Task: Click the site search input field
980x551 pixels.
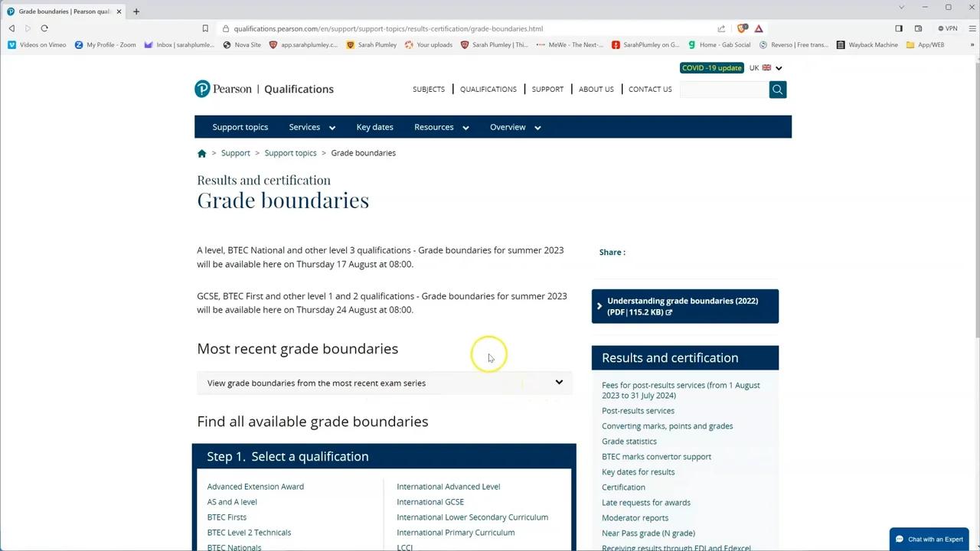Action: [x=724, y=90]
